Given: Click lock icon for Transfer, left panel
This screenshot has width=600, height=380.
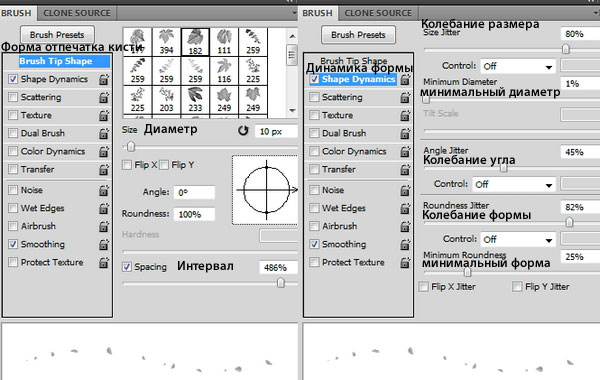Looking at the screenshot, I should [104, 169].
